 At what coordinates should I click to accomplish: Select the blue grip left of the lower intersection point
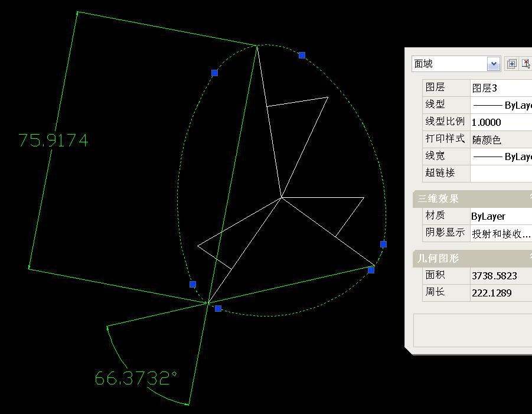pos(192,284)
